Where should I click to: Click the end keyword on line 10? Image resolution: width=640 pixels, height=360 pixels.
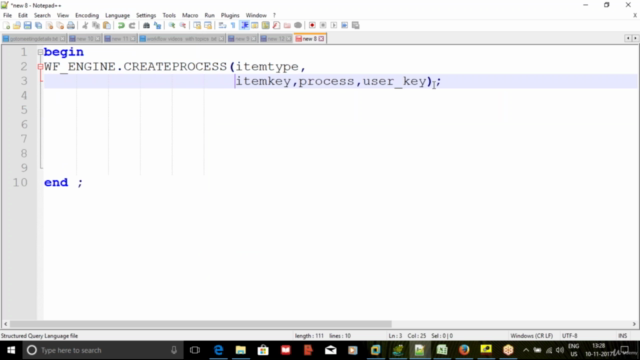click(56, 182)
